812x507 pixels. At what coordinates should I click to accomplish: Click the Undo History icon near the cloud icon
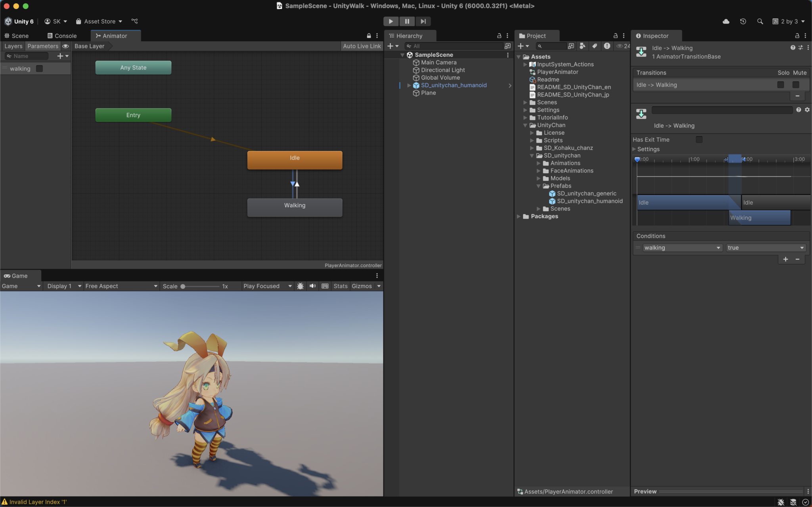tap(743, 21)
